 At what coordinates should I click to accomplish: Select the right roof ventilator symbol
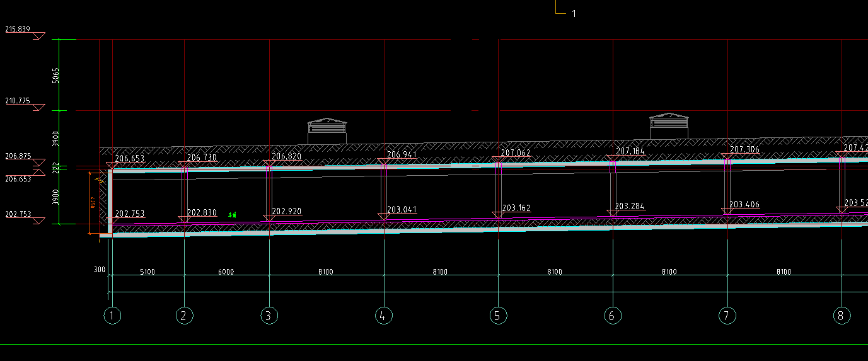[x=669, y=126]
